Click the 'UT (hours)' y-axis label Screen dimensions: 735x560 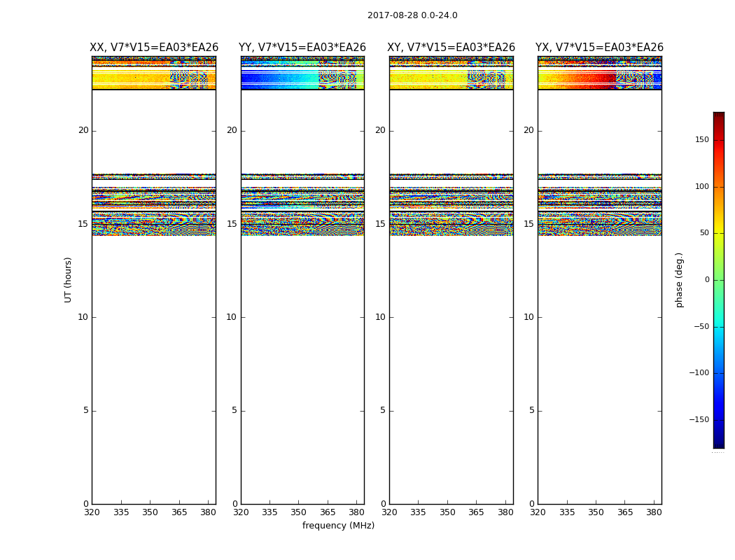[x=68, y=280]
